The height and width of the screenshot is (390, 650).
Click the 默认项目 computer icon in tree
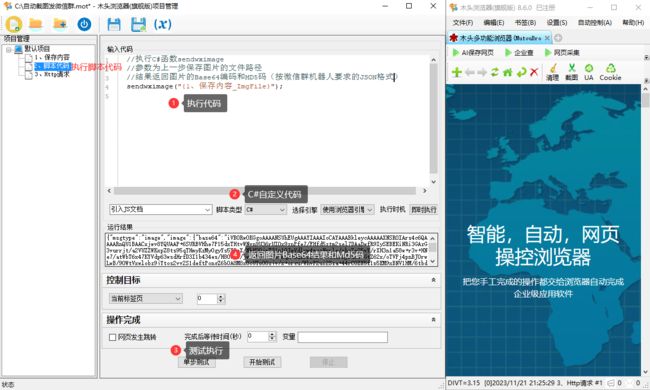coord(18,49)
